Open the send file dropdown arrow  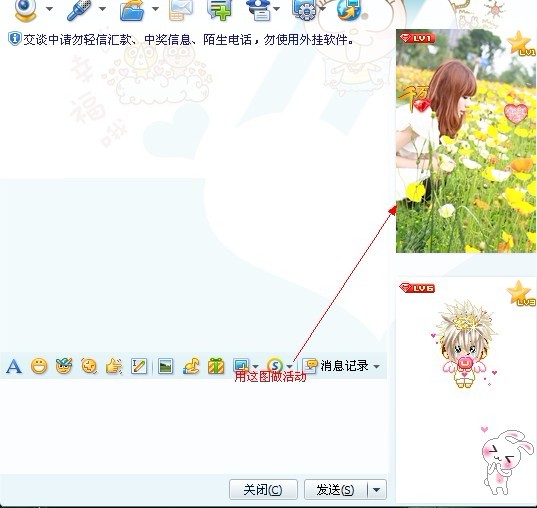click(155, 9)
